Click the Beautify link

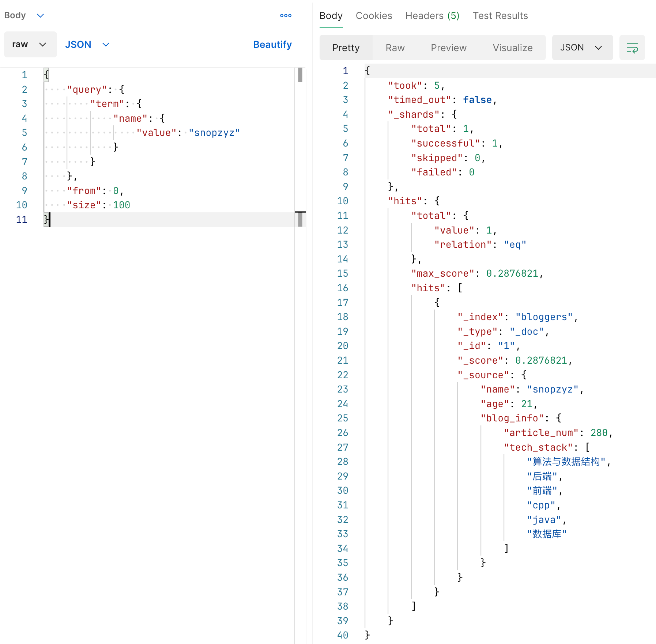pos(272,44)
